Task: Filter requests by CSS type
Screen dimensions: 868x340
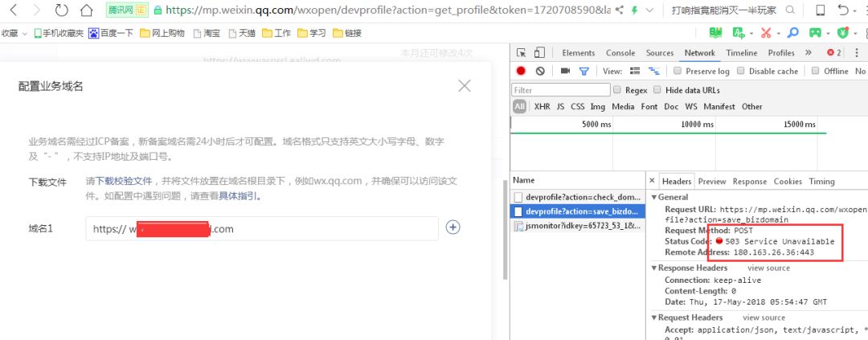Action: (x=577, y=106)
